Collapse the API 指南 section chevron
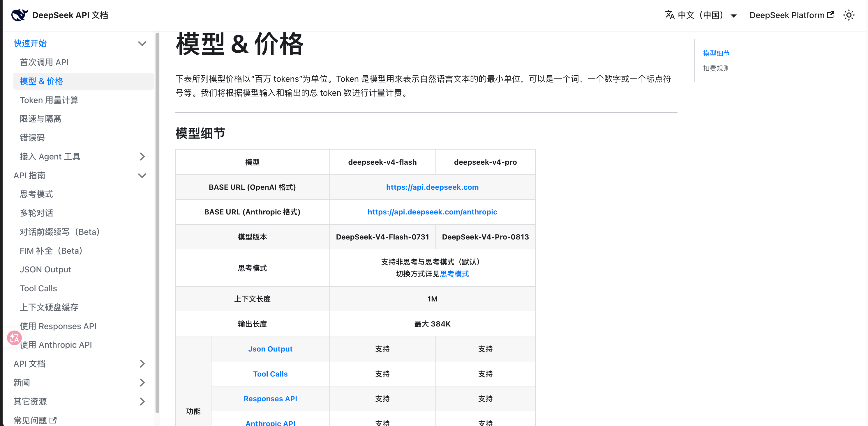 142,175
